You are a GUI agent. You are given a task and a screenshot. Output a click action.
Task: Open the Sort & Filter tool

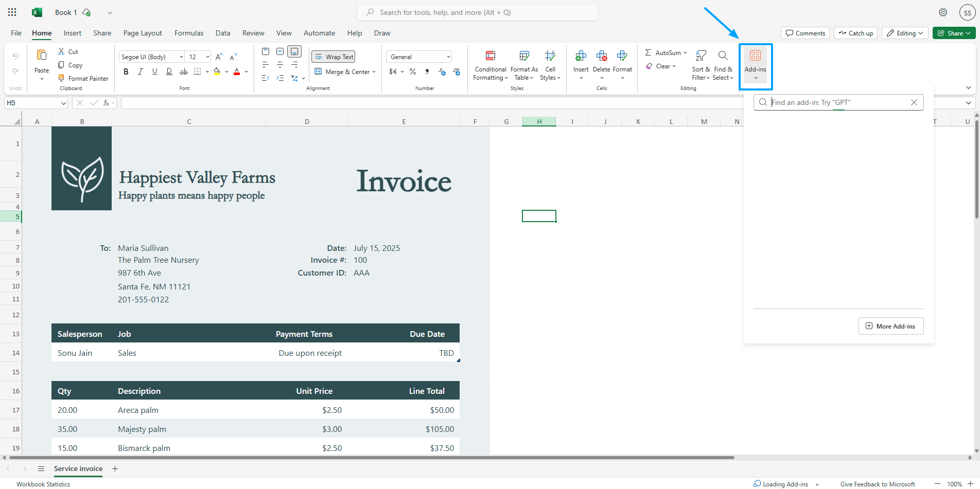coord(701,56)
